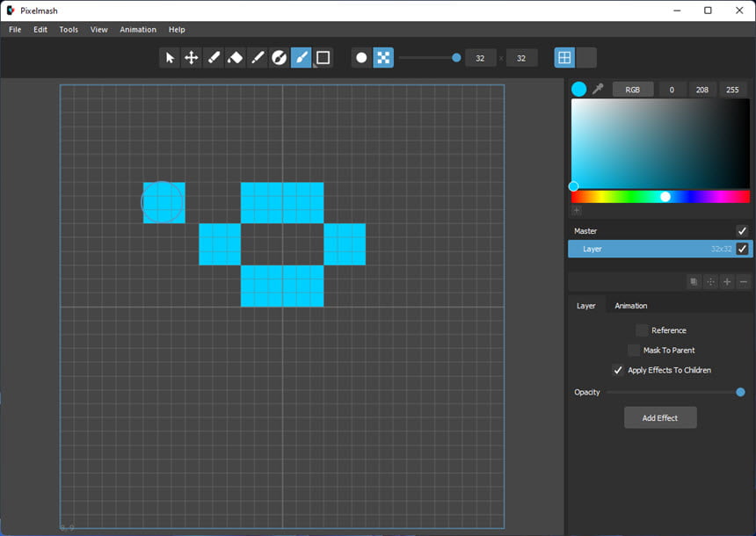This screenshot has width=756, height=536.
Task: Add color to palette with plus icon
Action: (576, 211)
